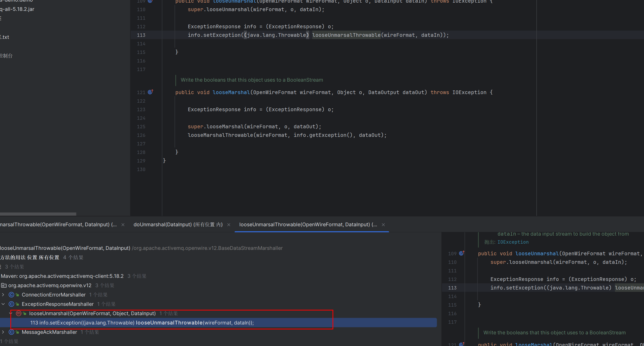Expand the MessageAckMarshaller results node
The image size is (644, 346).
point(3,332)
